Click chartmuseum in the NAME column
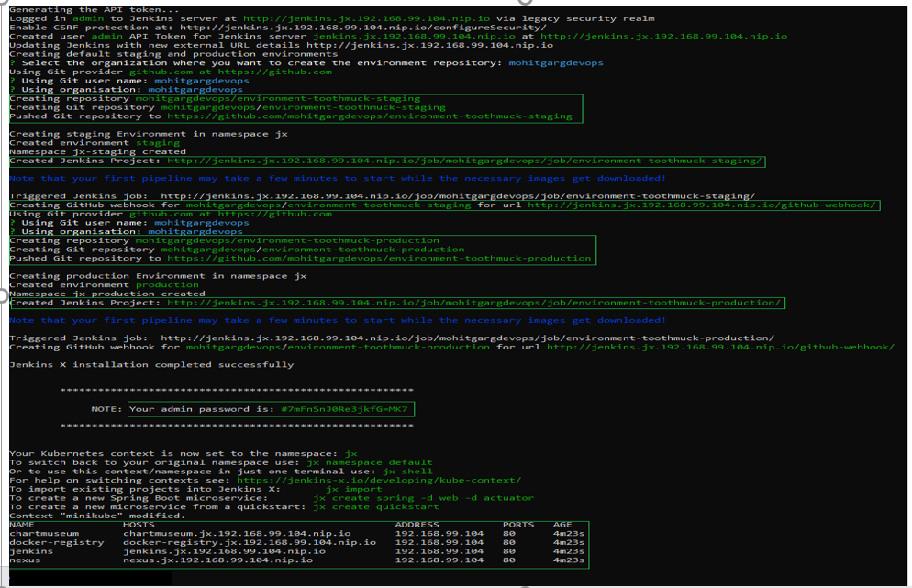This screenshot has height=588, width=912. click(x=44, y=533)
